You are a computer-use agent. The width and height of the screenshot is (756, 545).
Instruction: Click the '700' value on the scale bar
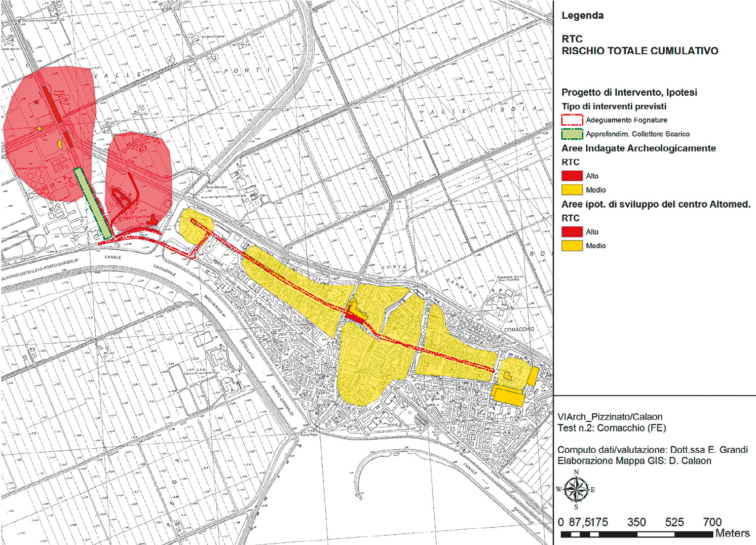coord(712,522)
